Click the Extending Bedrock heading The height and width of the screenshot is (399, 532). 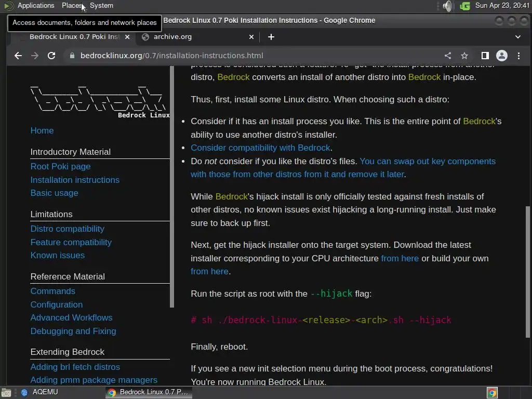coord(68,352)
